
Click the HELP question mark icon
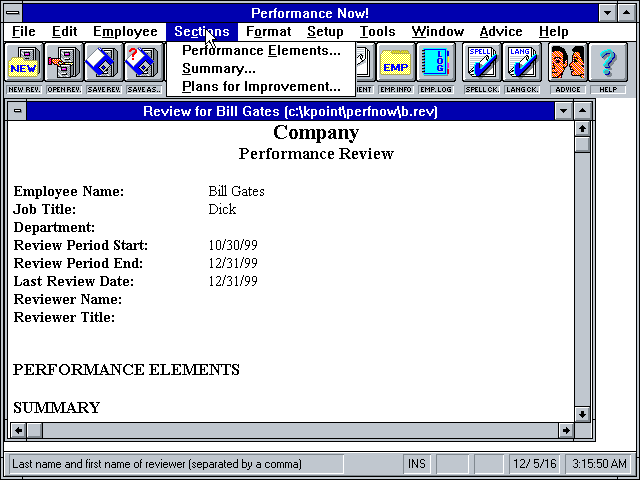[x=608, y=62]
